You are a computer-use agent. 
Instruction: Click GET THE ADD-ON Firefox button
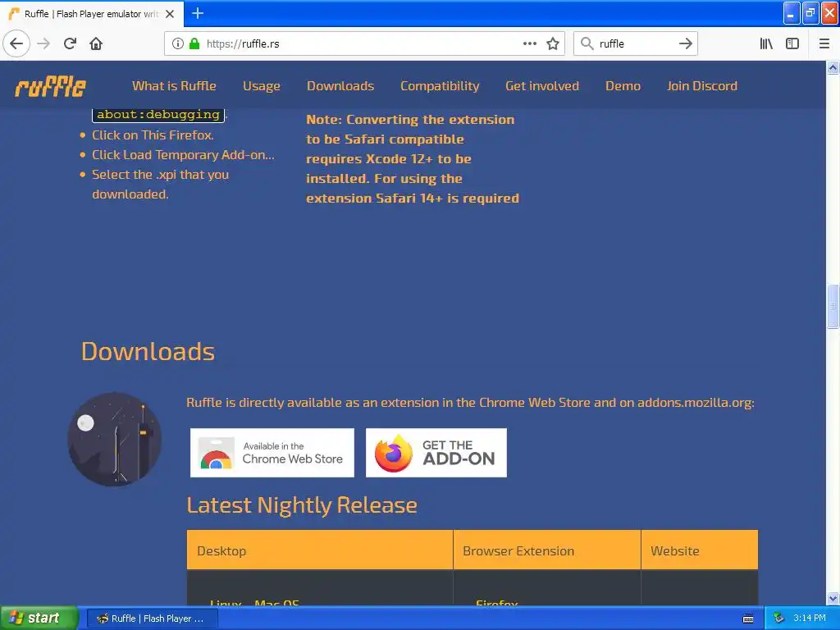tap(436, 453)
